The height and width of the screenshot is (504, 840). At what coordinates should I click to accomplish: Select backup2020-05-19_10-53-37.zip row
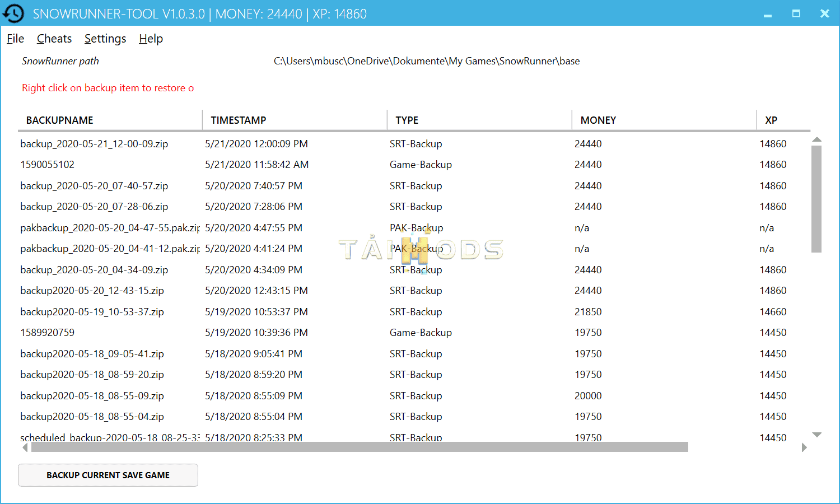pyautogui.click(x=414, y=312)
